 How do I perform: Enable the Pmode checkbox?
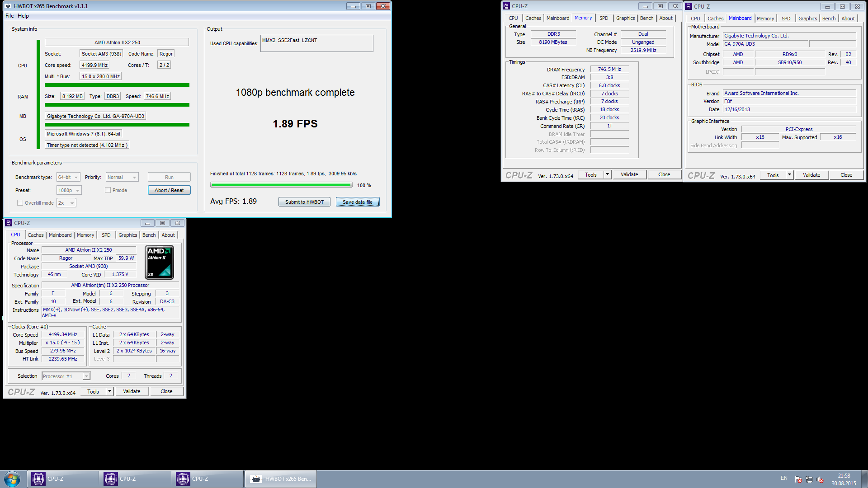click(108, 190)
